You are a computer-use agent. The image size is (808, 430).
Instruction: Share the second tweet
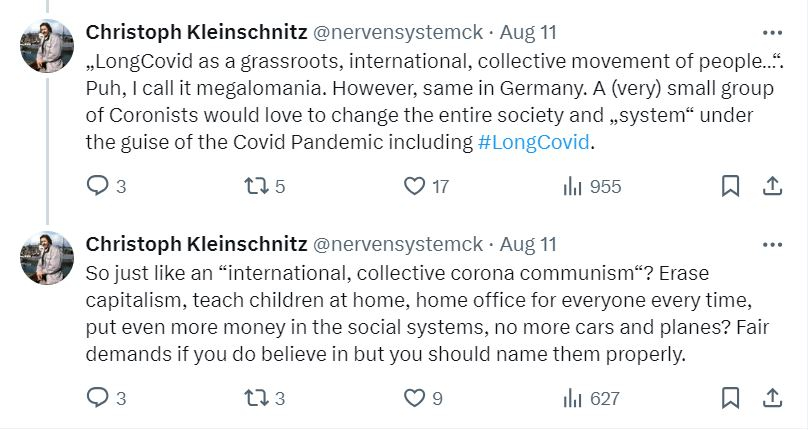772,398
